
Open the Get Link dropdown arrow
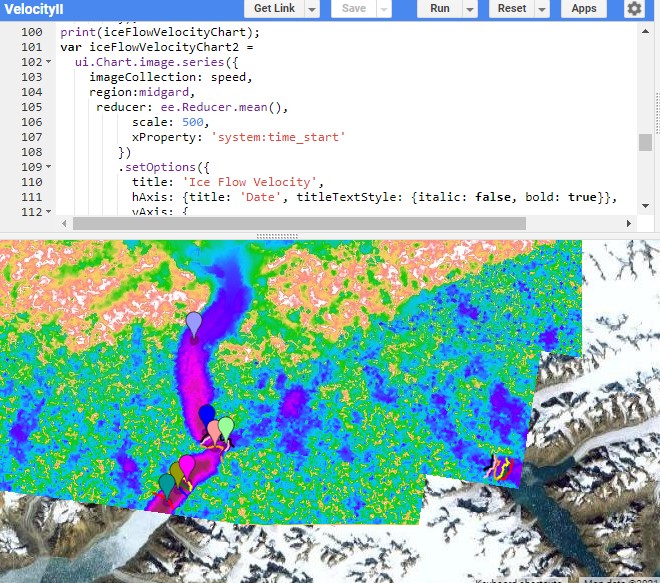[312, 9]
